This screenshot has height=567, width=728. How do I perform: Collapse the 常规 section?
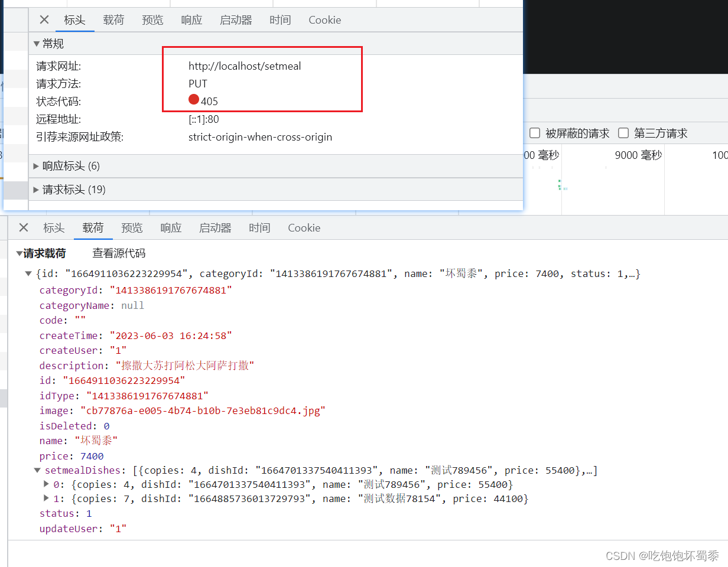tap(37, 44)
